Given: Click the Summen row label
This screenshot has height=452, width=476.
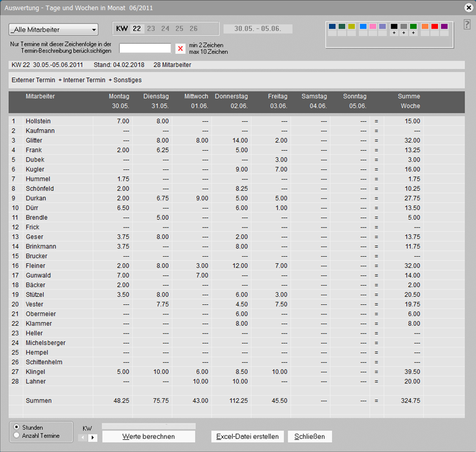Looking at the screenshot, I should [39, 401].
